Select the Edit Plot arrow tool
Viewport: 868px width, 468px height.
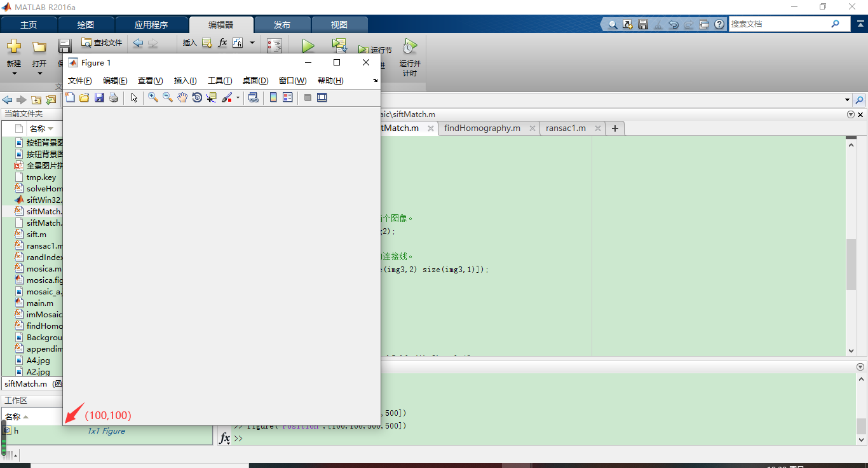coord(134,97)
